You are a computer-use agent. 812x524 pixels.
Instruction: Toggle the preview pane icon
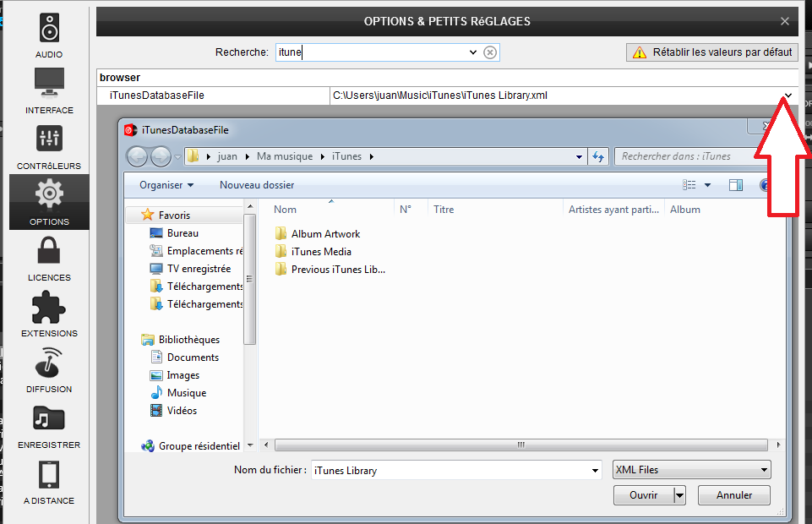(735, 185)
